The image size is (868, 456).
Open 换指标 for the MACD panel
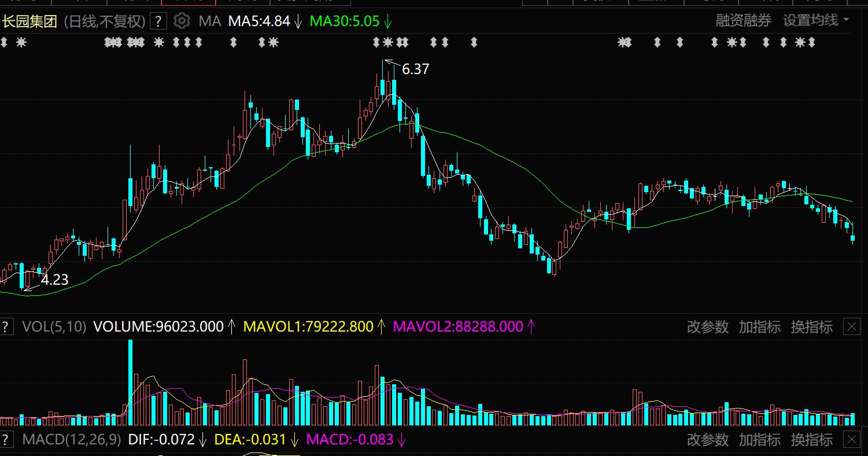pos(811,440)
